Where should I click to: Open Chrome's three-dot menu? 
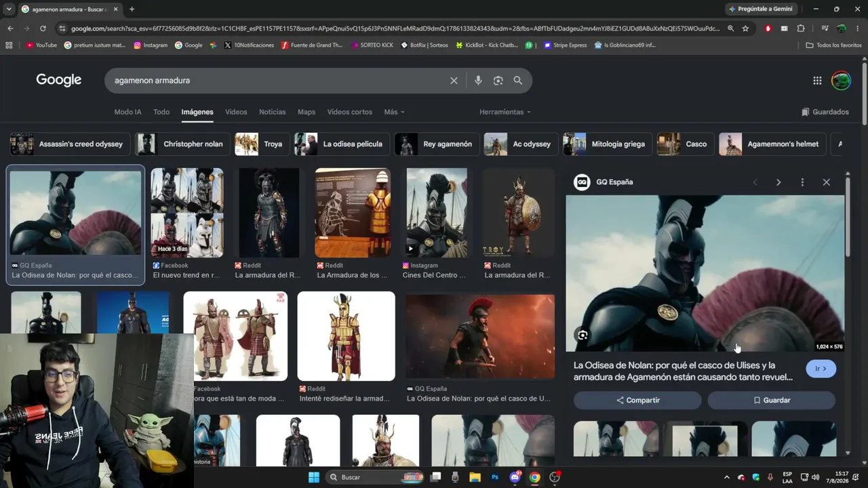[856, 28]
